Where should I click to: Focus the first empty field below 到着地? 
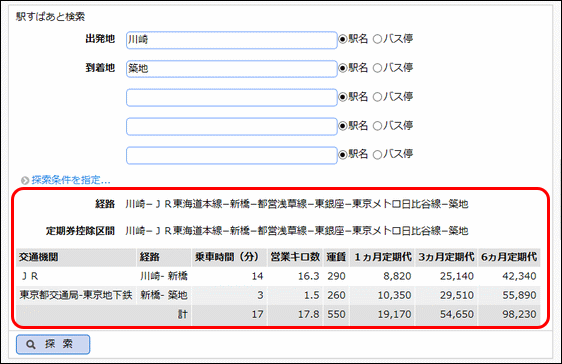pos(232,97)
